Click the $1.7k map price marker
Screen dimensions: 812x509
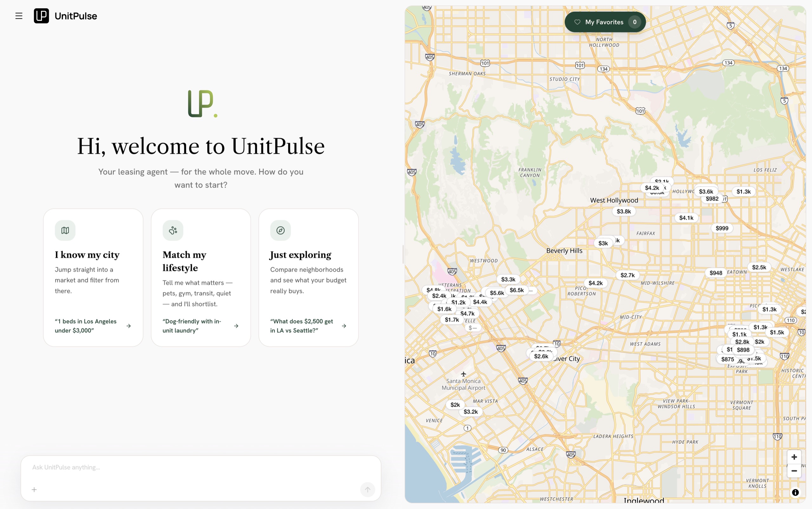(x=452, y=320)
